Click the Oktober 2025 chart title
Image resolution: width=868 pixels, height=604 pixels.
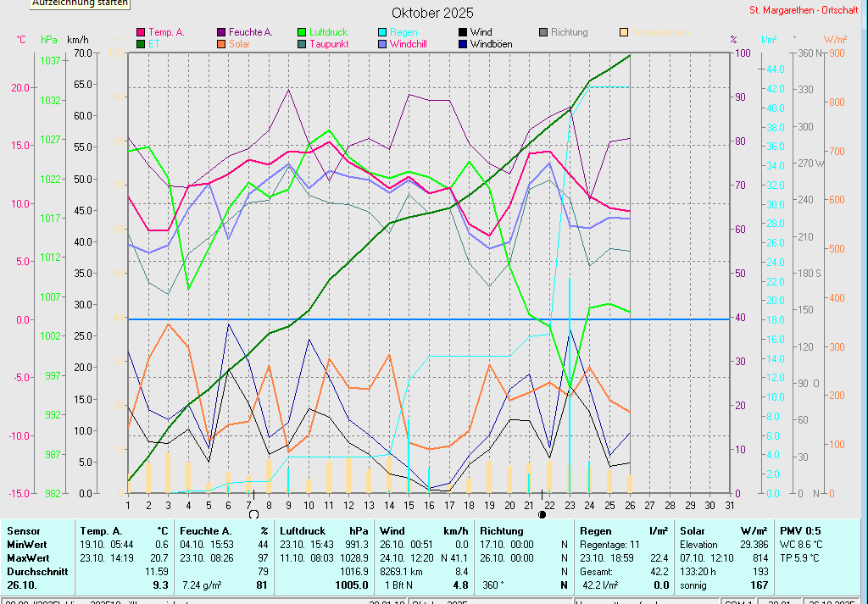(x=432, y=13)
